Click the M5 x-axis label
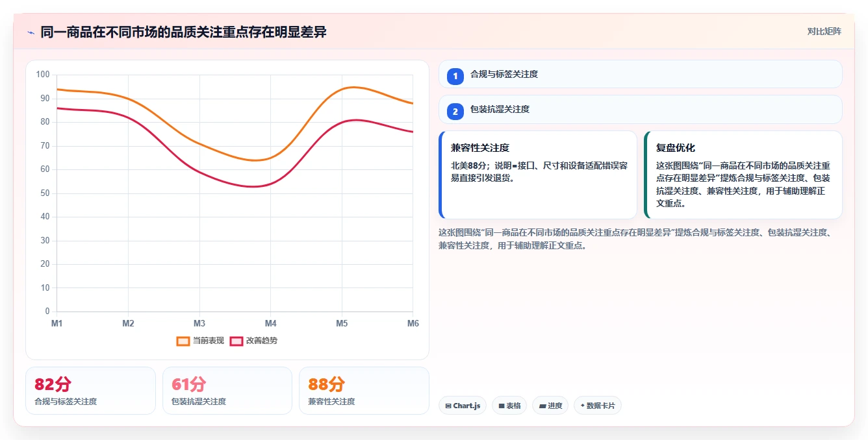868x440 pixels. point(342,323)
